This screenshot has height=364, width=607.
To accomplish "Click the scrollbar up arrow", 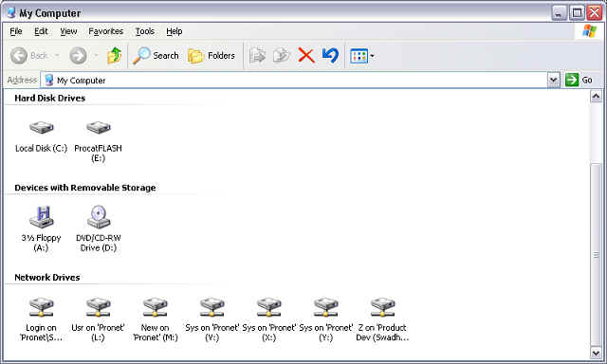I will coord(597,96).
